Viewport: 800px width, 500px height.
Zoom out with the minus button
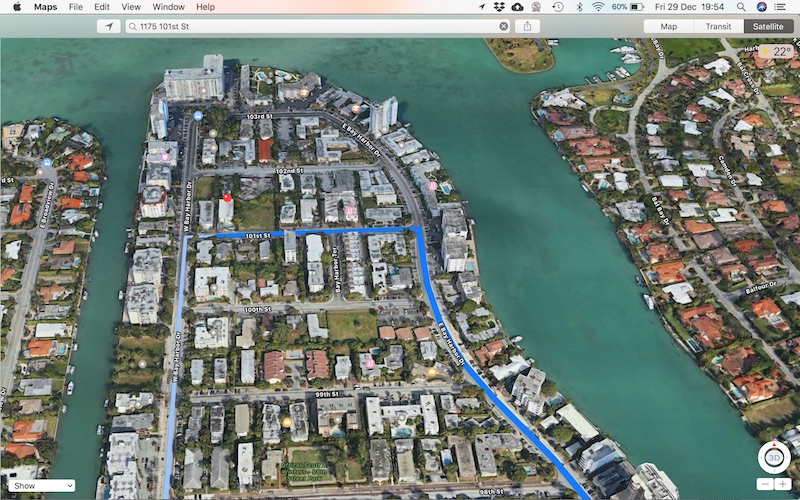764,484
